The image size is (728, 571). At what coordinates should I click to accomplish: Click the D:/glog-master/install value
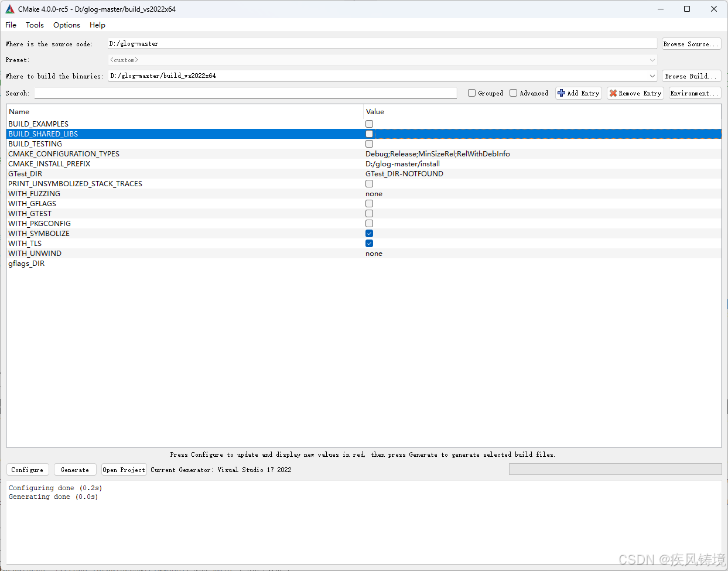402,163
